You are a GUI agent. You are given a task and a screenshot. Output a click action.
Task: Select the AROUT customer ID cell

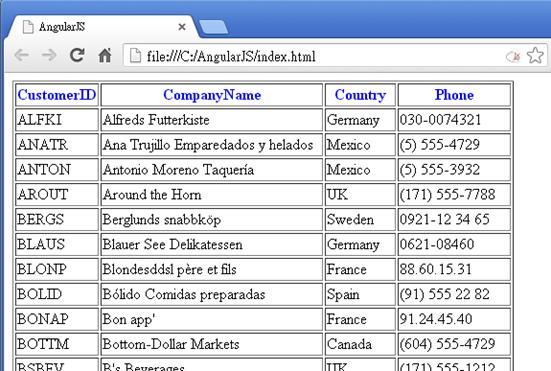click(57, 195)
